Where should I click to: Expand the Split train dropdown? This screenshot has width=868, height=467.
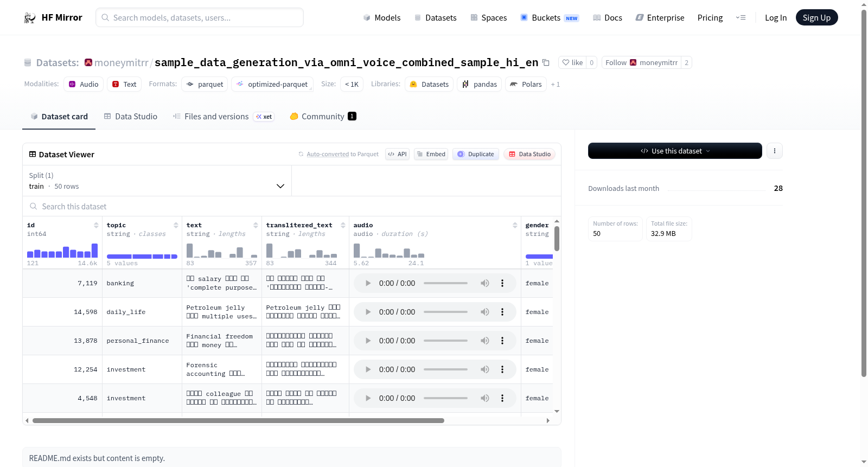pos(157,181)
